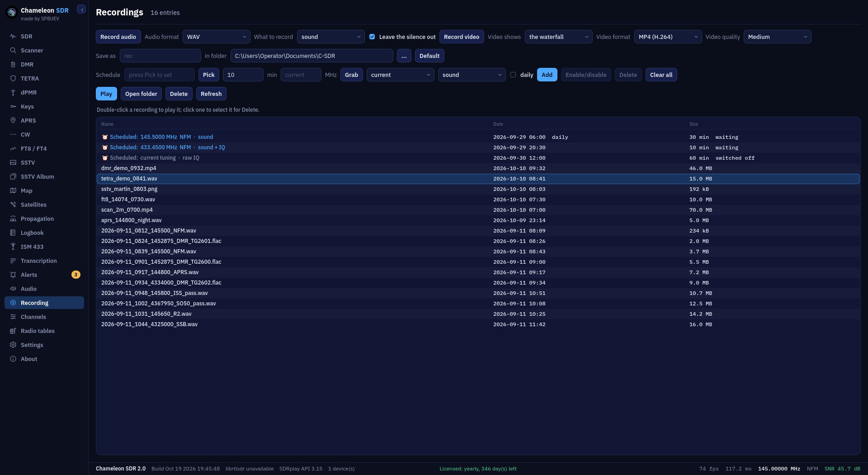Click the TETRA shield icon
Screen dimensions: 868x475
[13, 79]
